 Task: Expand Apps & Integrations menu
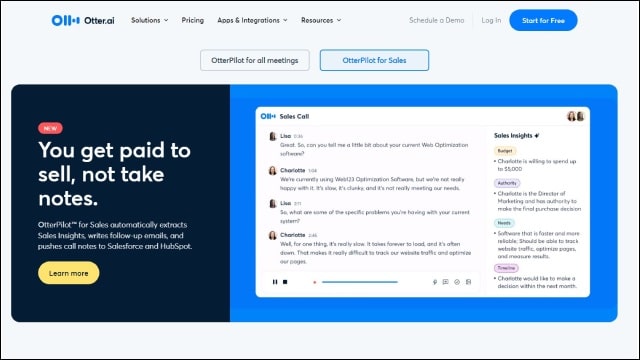pyautogui.click(x=252, y=20)
